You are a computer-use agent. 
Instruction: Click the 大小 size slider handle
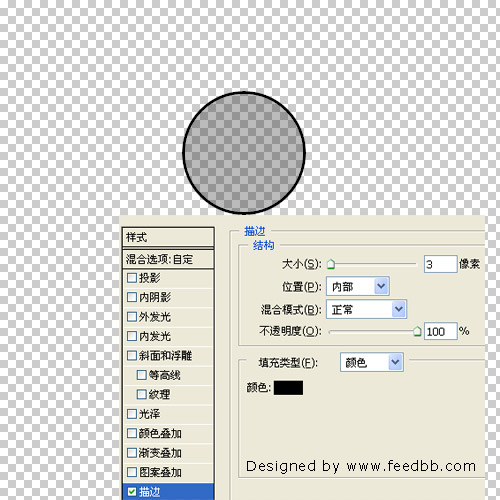(331, 265)
